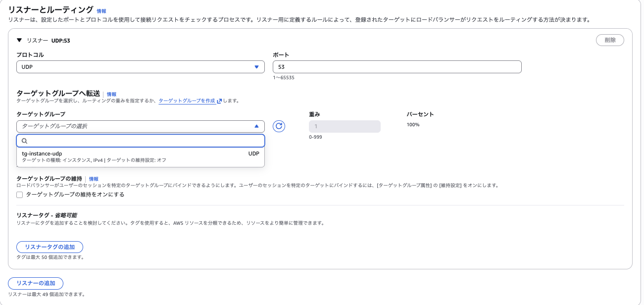The image size is (644, 305).
Task: Click the upward arrow closing the ターゲットグループ dropdown
Action: click(x=257, y=126)
